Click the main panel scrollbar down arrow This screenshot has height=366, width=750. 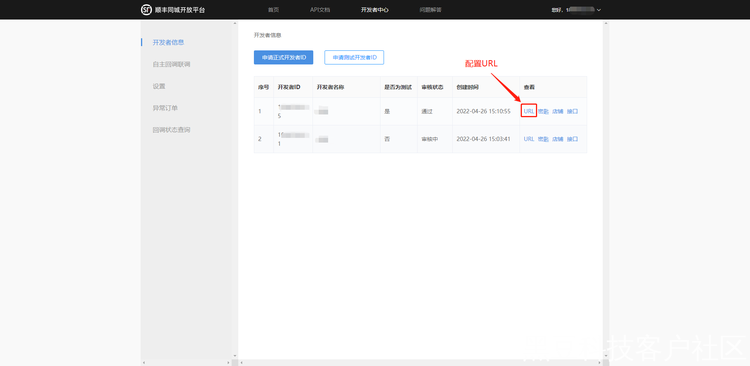click(x=606, y=356)
